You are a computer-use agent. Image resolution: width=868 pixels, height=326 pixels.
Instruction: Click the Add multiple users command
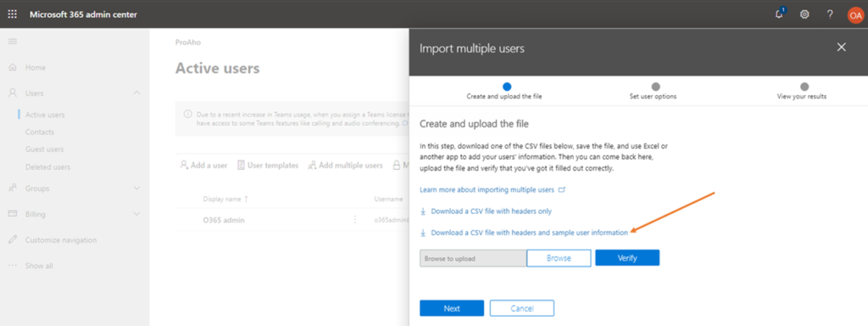coord(345,166)
